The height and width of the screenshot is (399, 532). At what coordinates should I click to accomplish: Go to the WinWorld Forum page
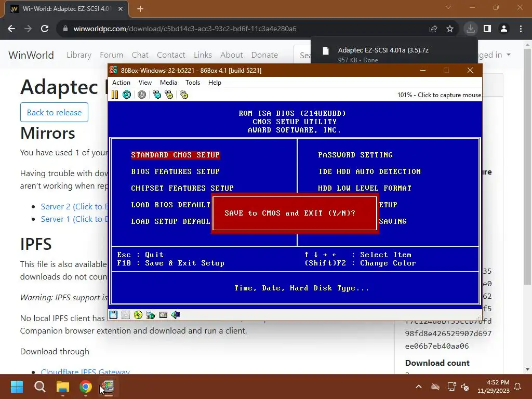(x=111, y=55)
